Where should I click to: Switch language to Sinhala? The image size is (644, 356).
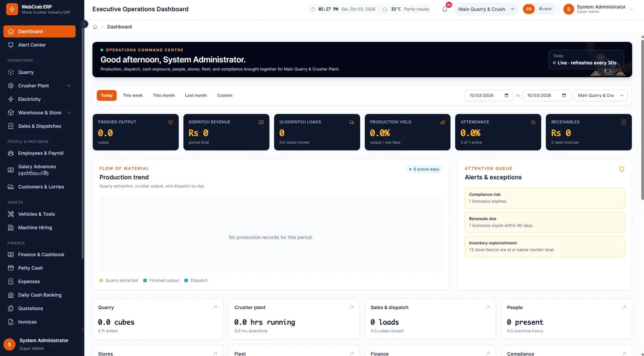(545, 9)
